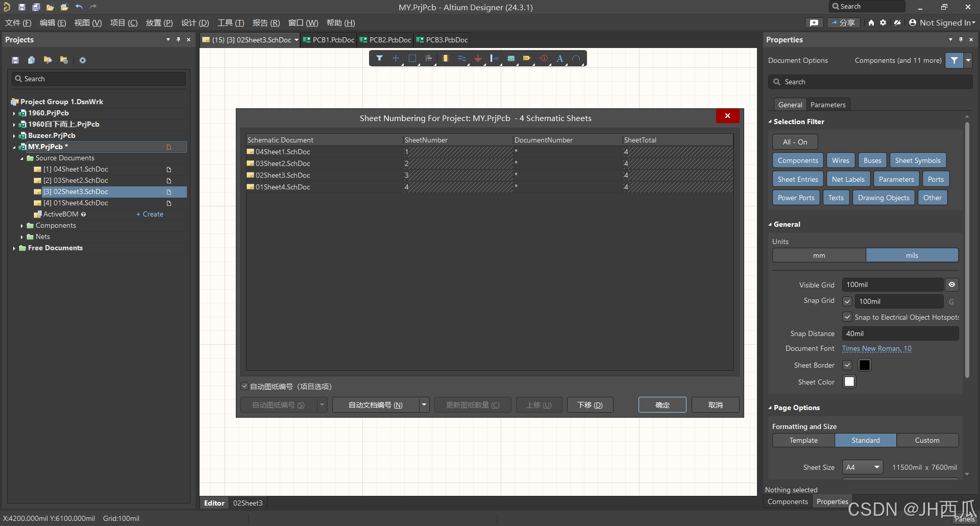Click the 下移 (D) button
Viewport: 980px width, 526px height.
tap(590, 405)
